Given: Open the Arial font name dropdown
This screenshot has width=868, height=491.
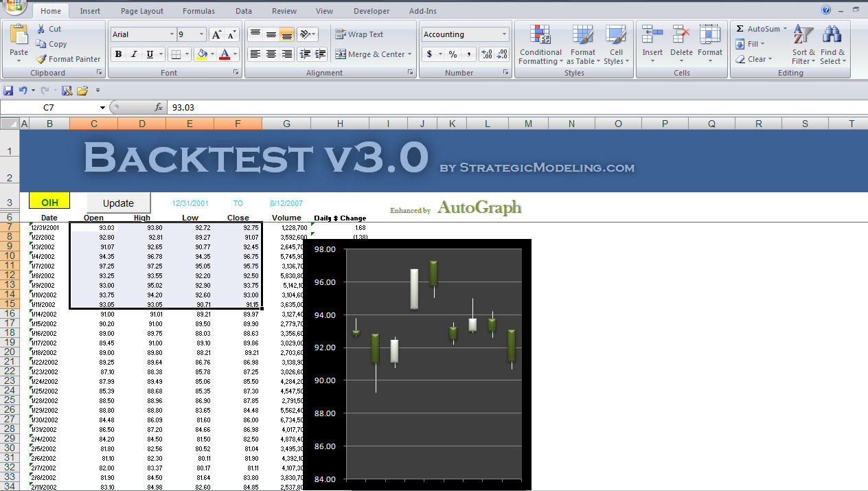Looking at the screenshot, I should [x=172, y=34].
